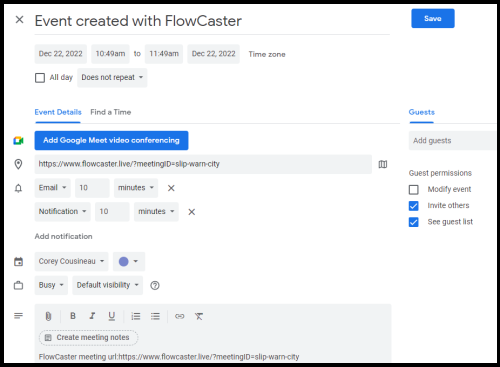
Task: Open the end date Dec 22, 2022
Action: pyautogui.click(x=213, y=54)
